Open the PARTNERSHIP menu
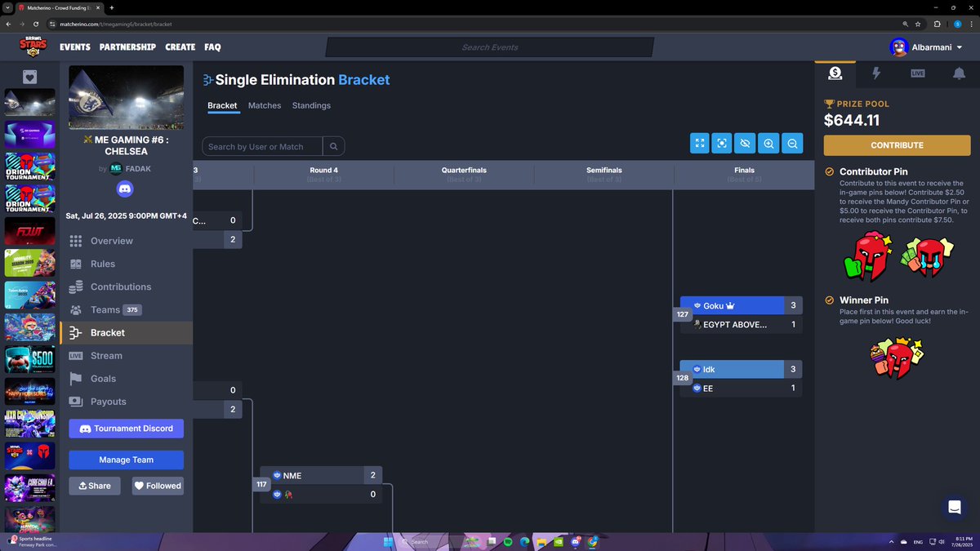Image resolution: width=980 pixels, height=551 pixels. tap(127, 47)
